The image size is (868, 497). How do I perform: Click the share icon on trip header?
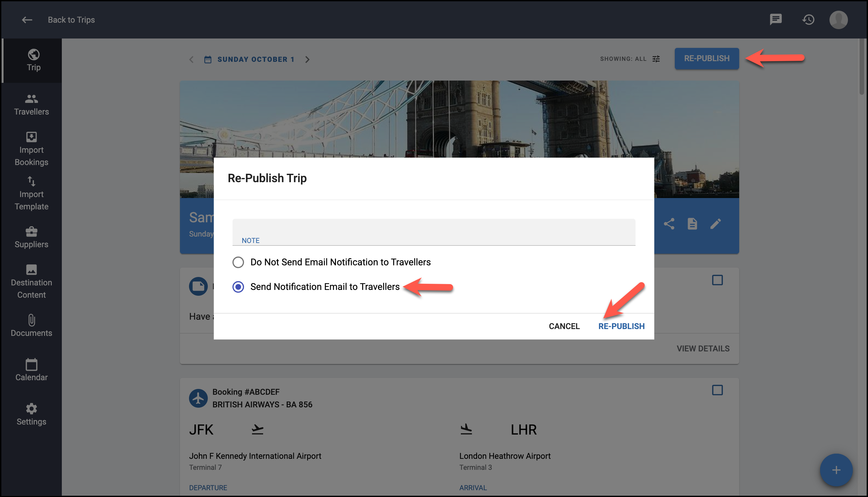[669, 224]
